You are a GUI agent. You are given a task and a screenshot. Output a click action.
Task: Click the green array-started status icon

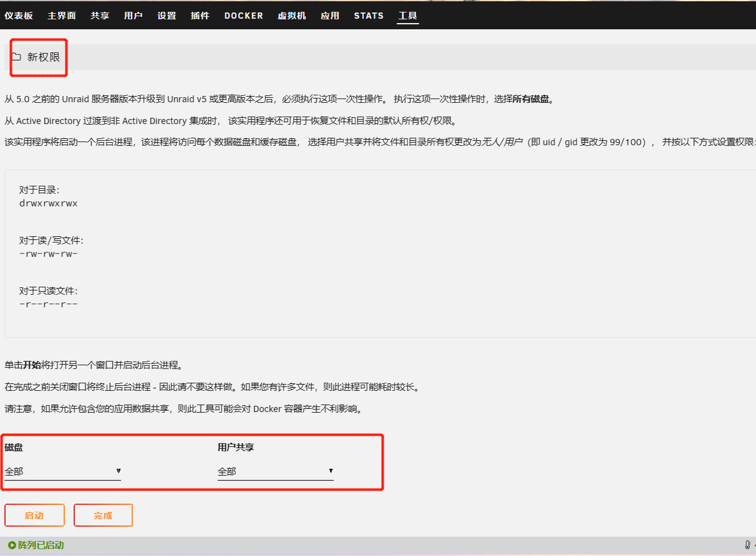(x=12, y=545)
